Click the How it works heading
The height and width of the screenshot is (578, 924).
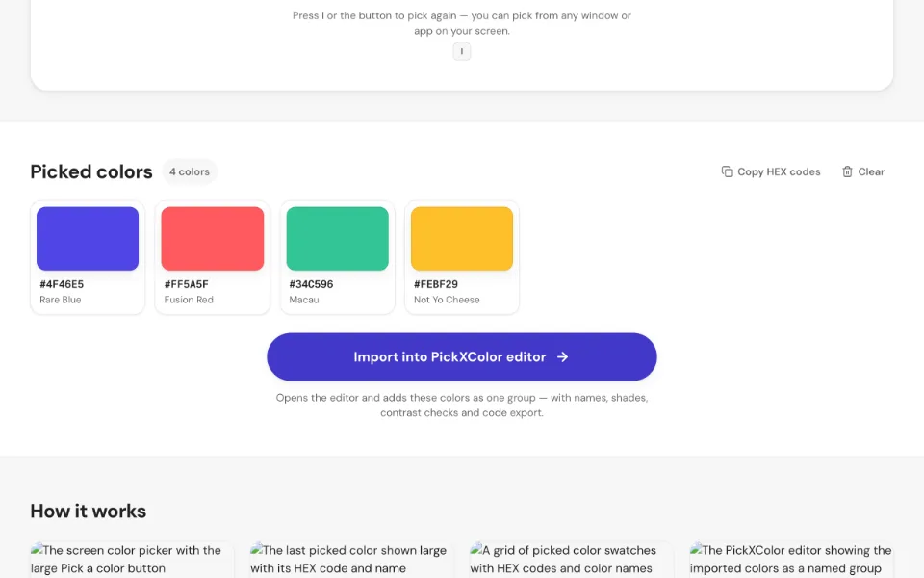tap(89, 511)
